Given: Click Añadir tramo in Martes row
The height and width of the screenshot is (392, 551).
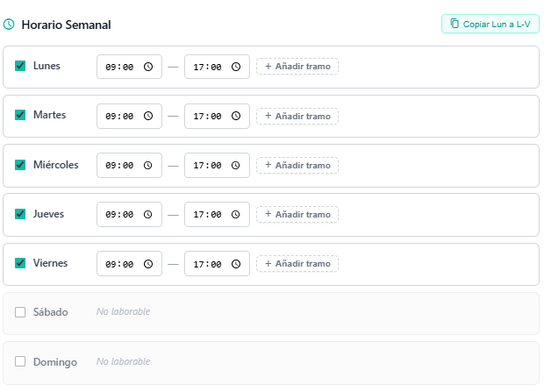Looking at the screenshot, I should (297, 116).
